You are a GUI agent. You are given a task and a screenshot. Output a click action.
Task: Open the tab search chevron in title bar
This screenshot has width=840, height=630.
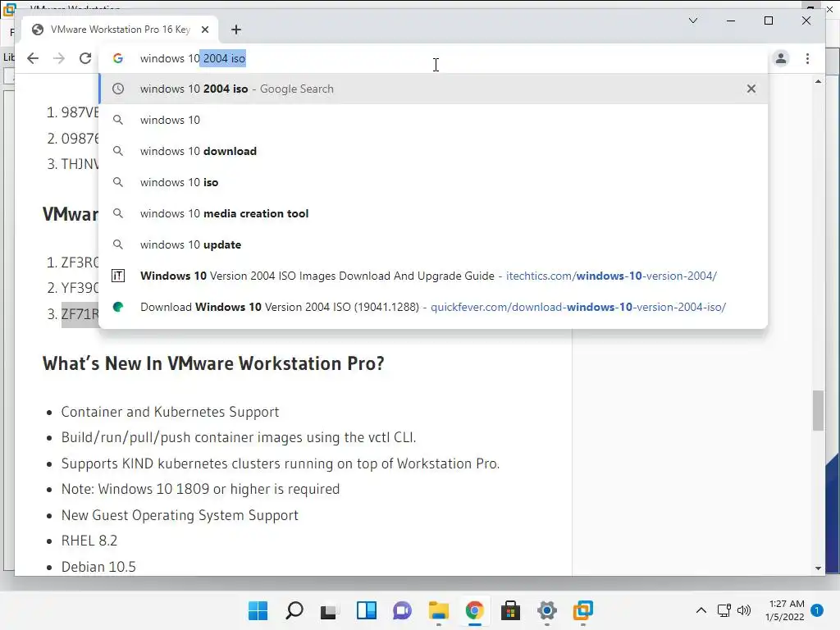(693, 21)
